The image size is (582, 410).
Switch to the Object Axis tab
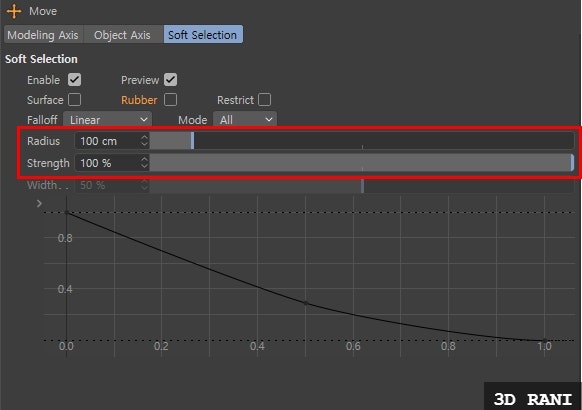[x=122, y=35]
